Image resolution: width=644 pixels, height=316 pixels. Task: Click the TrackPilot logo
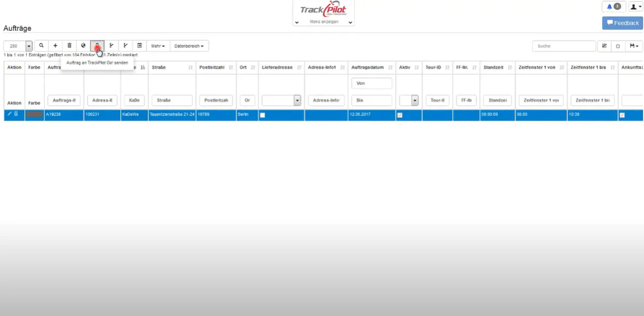[324, 9]
